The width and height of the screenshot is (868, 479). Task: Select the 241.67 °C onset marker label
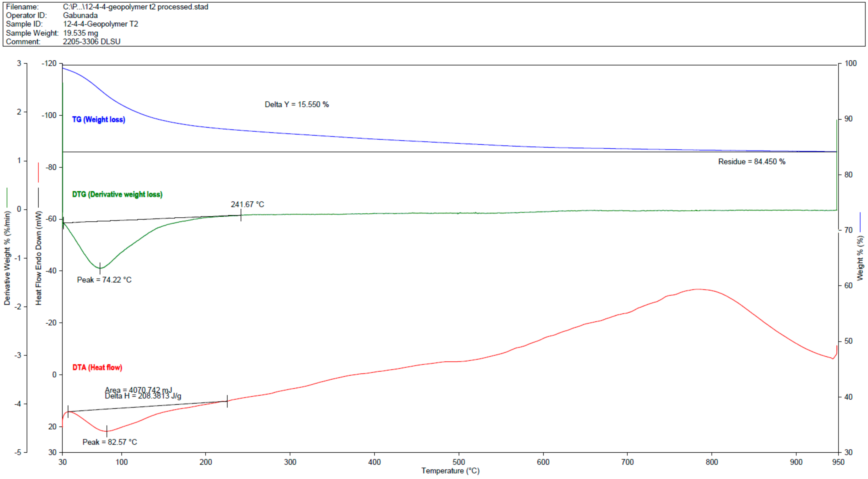(x=247, y=204)
